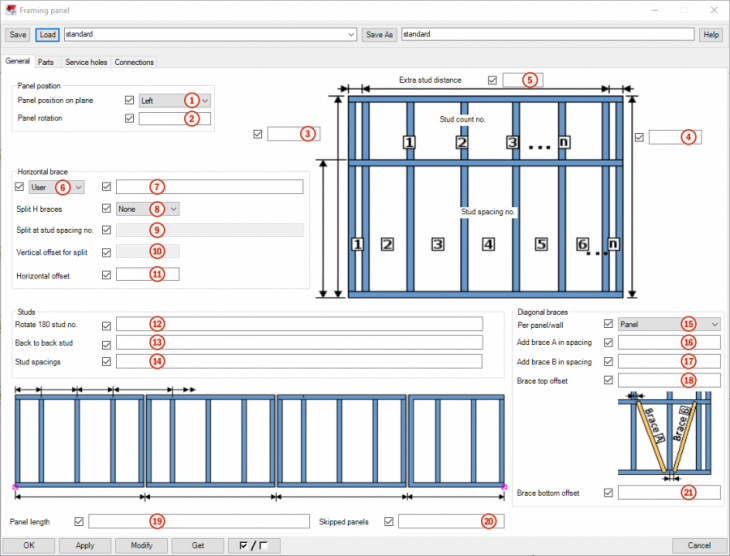
Task: Toggle the Brace bottom offset checkbox
Action: (x=608, y=493)
